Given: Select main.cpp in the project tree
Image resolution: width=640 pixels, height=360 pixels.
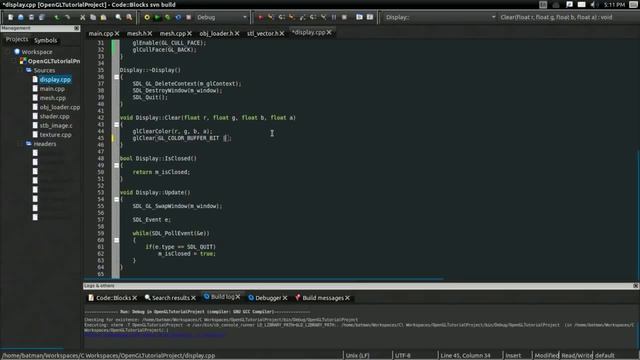Looking at the screenshot, I should (52, 89).
